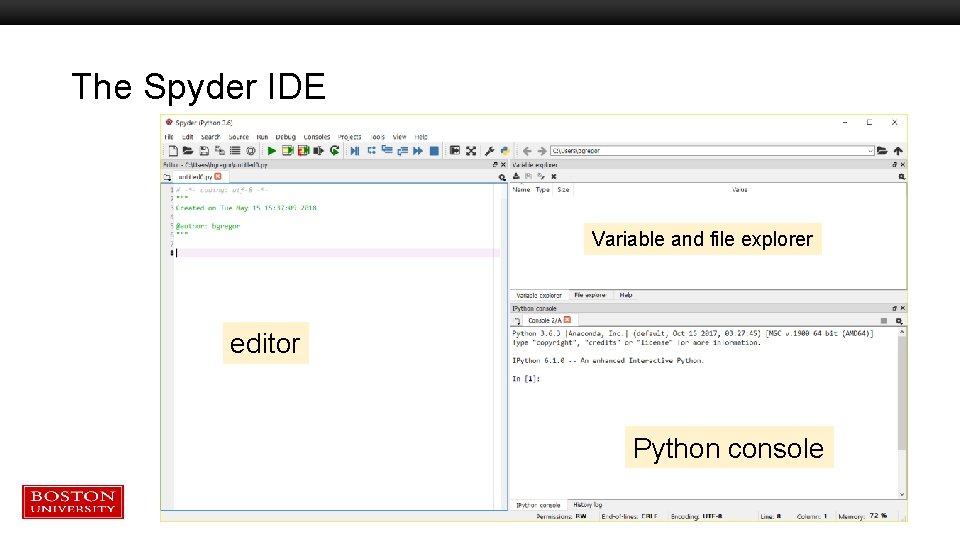Create a new file with toolbar icon
This screenshot has height=540, width=960.
click(x=173, y=151)
